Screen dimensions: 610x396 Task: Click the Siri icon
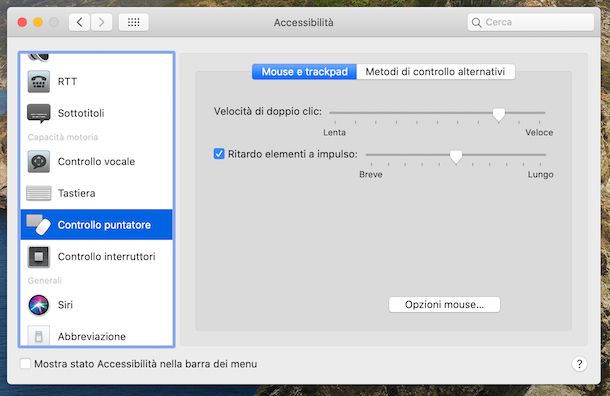[x=39, y=305]
